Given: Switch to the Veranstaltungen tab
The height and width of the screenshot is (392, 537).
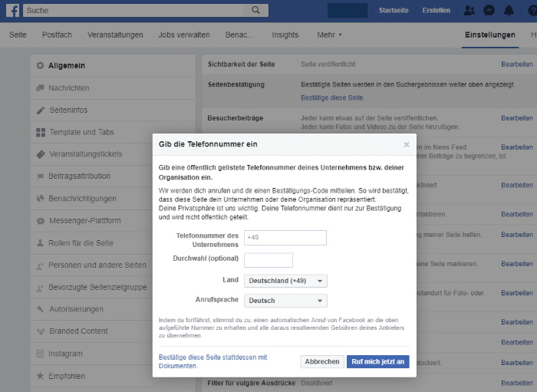Looking at the screenshot, I should point(115,35).
